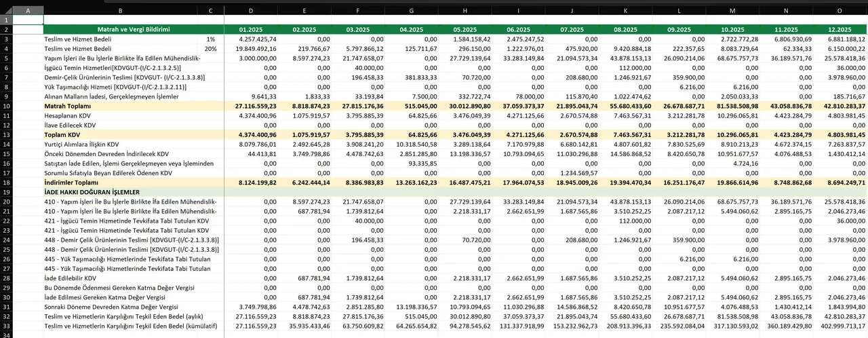868x338 pixels.
Task: Select column C header
Action: point(211,10)
